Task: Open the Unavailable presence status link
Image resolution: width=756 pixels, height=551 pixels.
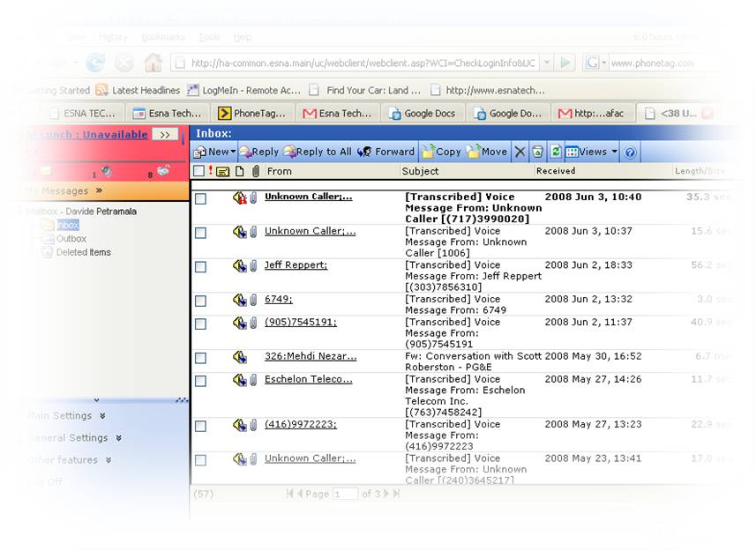Action: tap(115, 134)
